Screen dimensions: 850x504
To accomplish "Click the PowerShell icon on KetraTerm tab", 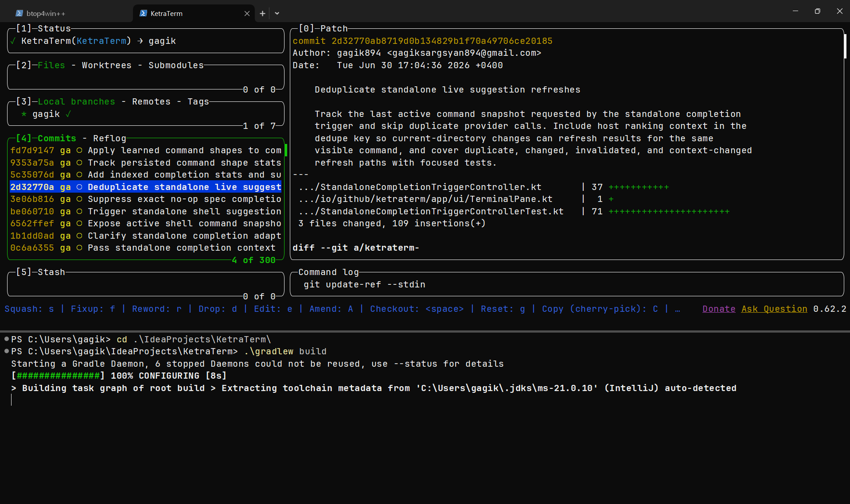I will 143,13.
